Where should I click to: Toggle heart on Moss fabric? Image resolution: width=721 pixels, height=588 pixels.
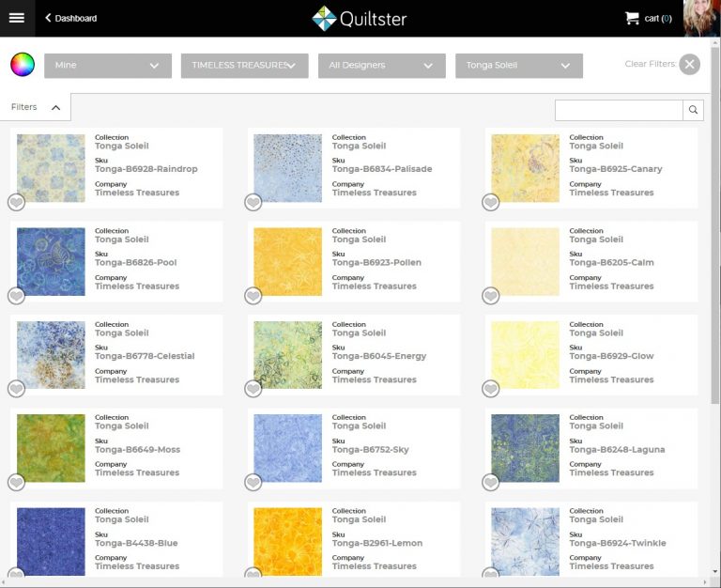pyautogui.click(x=17, y=483)
